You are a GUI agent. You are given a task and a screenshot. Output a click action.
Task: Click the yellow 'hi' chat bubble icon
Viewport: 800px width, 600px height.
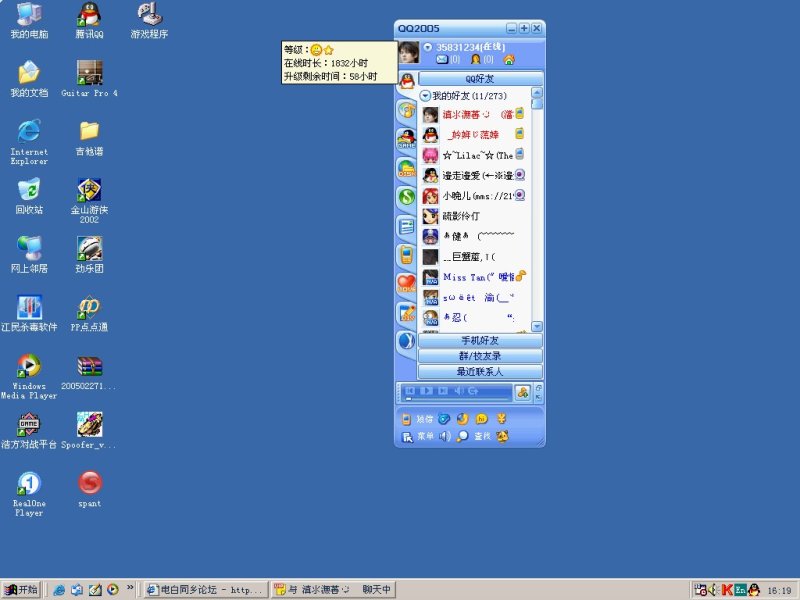(481, 419)
